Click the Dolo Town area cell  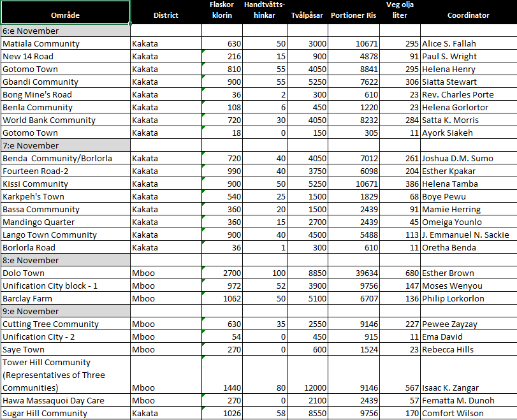[x=65, y=273]
